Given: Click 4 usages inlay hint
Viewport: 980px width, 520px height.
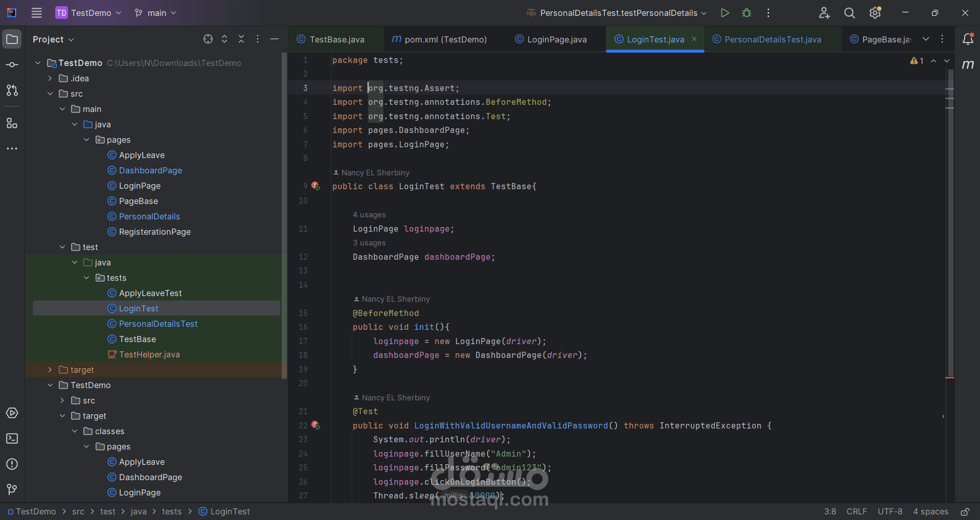Looking at the screenshot, I should 369,215.
